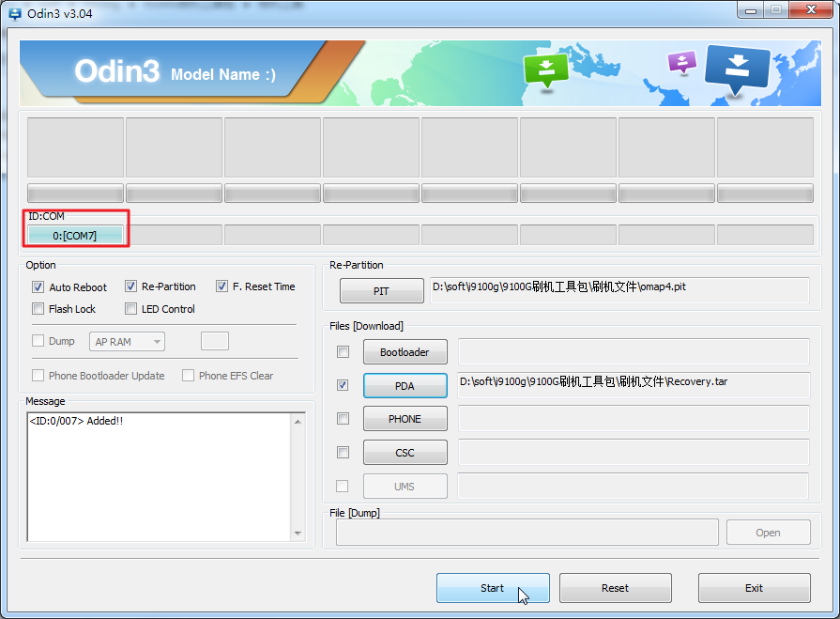The height and width of the screenshot is (619, 840).
Task: Click the green download icon in banner
Action: [x=546, y=70]
